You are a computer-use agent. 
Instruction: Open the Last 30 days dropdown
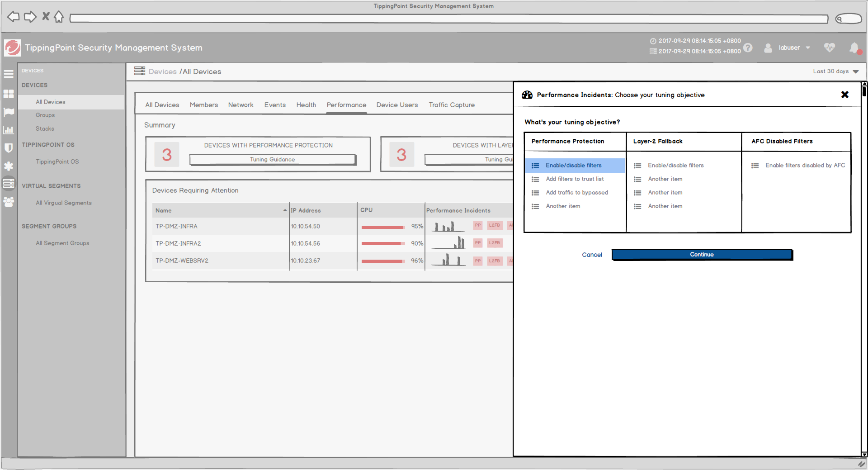[835, 71]
